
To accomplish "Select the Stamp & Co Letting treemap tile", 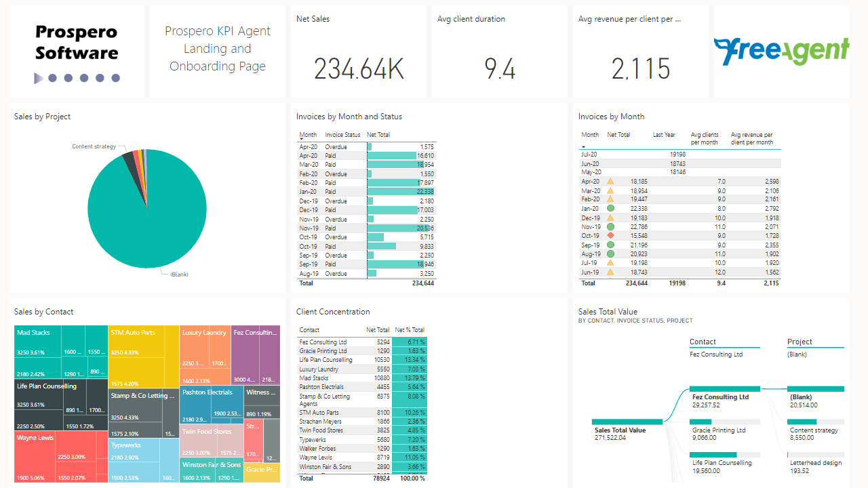I will coord(144,413).
